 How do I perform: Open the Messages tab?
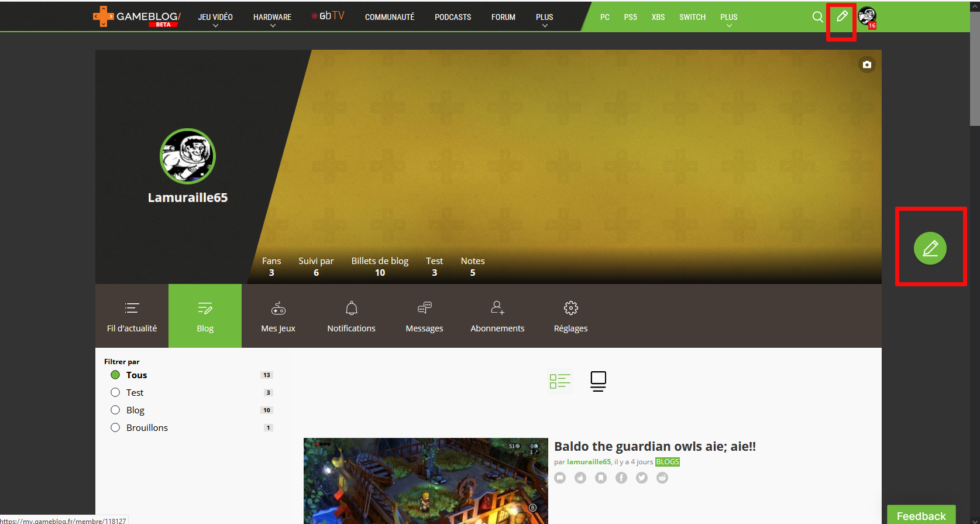[424, 316]
